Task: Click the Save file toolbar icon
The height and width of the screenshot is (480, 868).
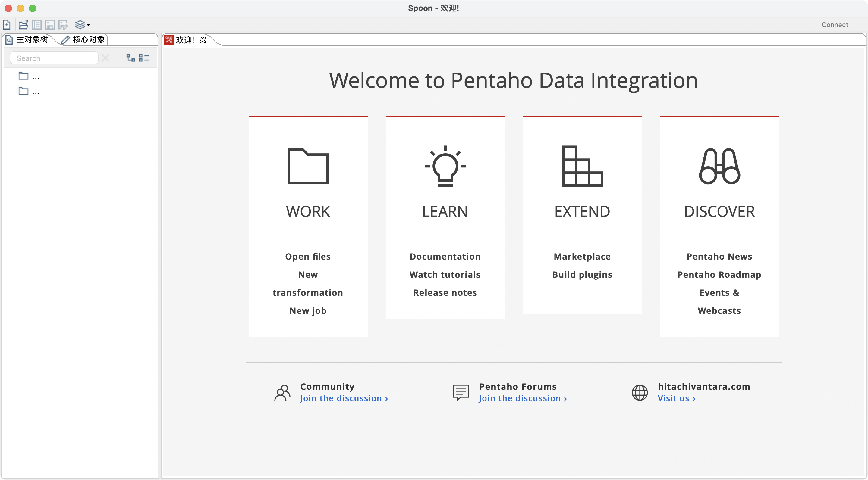Action: tap(50, 25)
